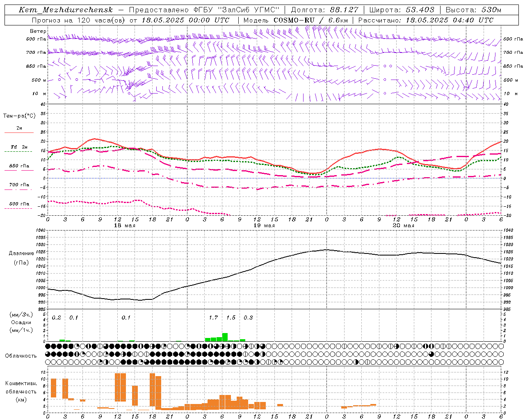Click the Долгота: 88.127 value
The width and height of the screenshot is (525, 420).
pyautogui.click(x=324, y=10)
